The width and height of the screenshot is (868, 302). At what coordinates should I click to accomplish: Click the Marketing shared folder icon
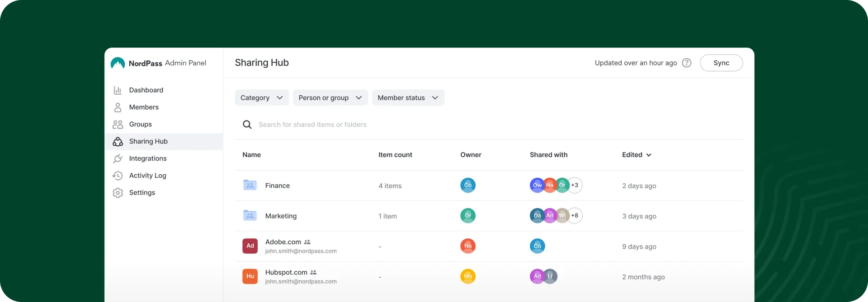pyautogui.click(x=250, y=216)
